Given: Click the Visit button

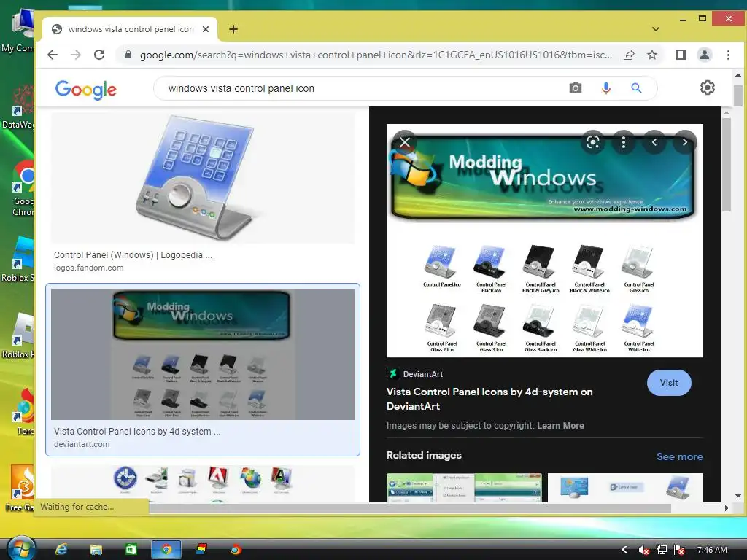Looking at the screenshot, I should [669, 383].
